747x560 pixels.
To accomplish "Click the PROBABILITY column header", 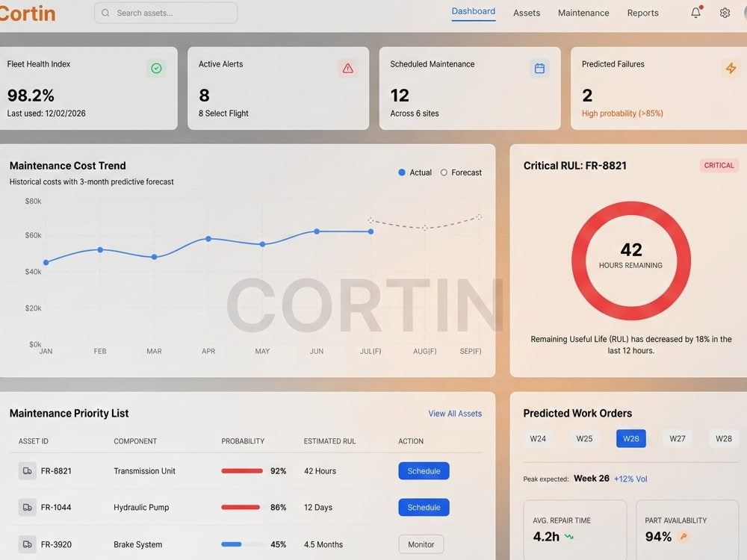I will click(x=243, y=441).
